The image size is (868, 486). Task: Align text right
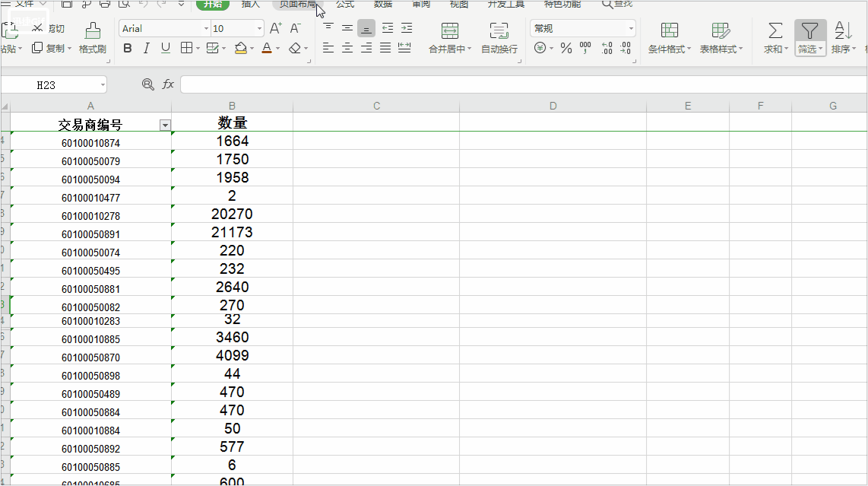click(x=366, y=48)
